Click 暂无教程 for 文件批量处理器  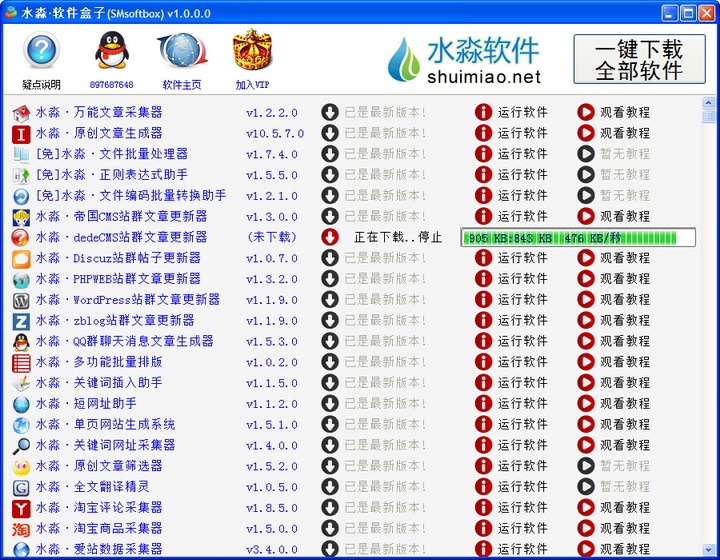[x=625, y=154]
